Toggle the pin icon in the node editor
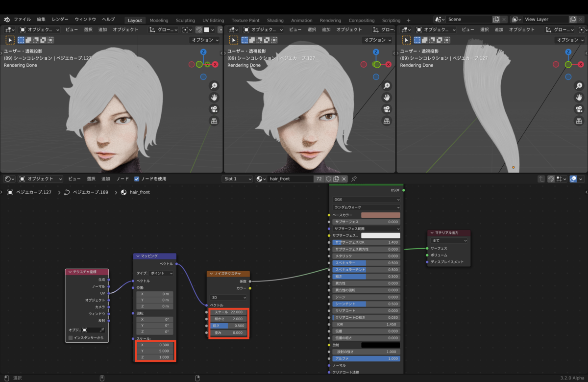The width and height of the screenshot is (588, 382). 354,179
